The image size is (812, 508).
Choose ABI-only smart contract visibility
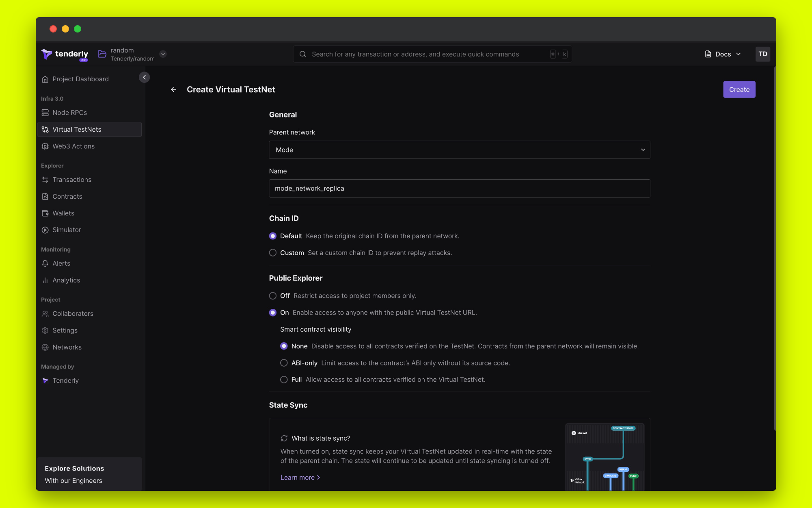[284, 363]
